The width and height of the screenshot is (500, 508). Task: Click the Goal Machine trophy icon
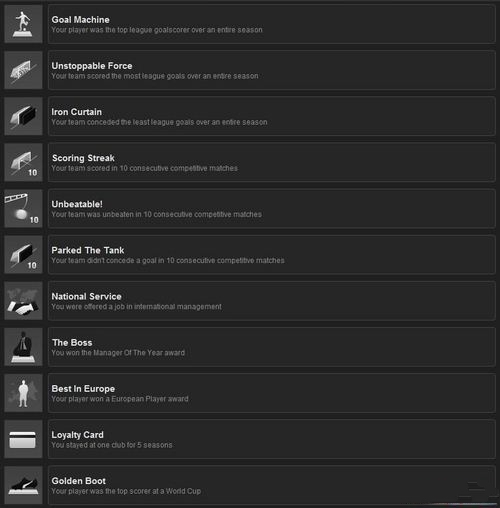(x=23, y=24)
